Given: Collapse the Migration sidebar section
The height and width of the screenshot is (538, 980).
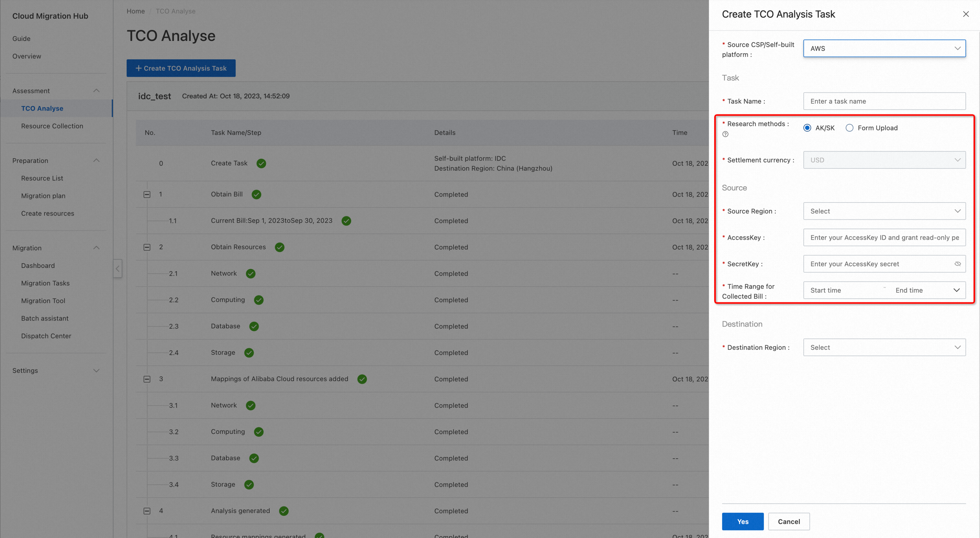Looking at the screenshot, I should click(96, 248).
